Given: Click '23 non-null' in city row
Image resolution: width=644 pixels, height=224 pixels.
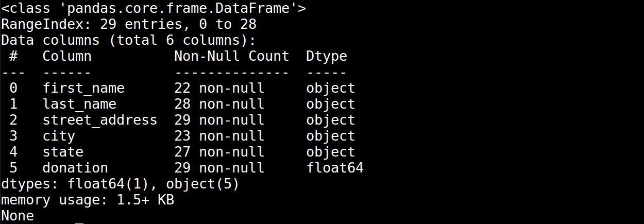Looking at the screenshot, I should point(219,136).
